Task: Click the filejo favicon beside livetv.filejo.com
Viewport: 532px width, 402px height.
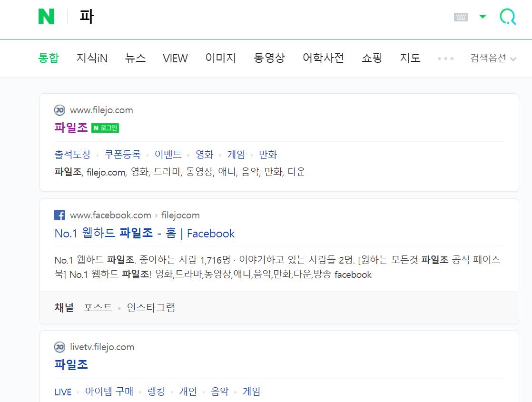Action: [x=59, y=347]
